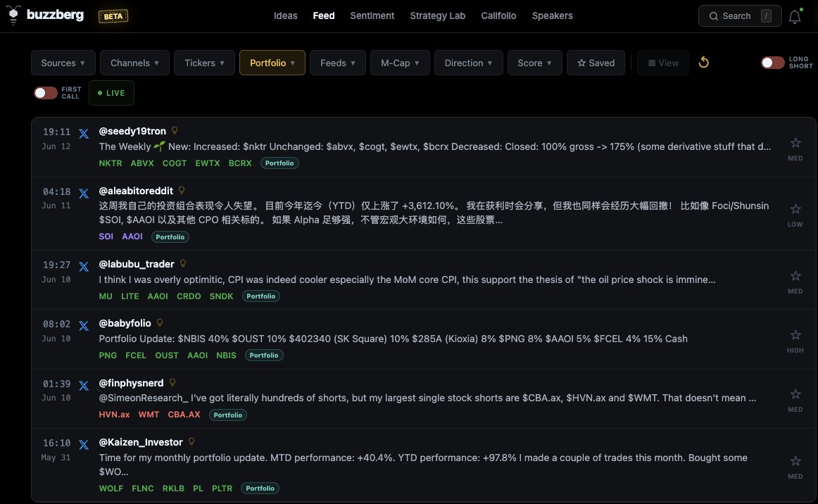
Task: Open the @Kaizen_Investor profile link
Action: click(141, 442)
